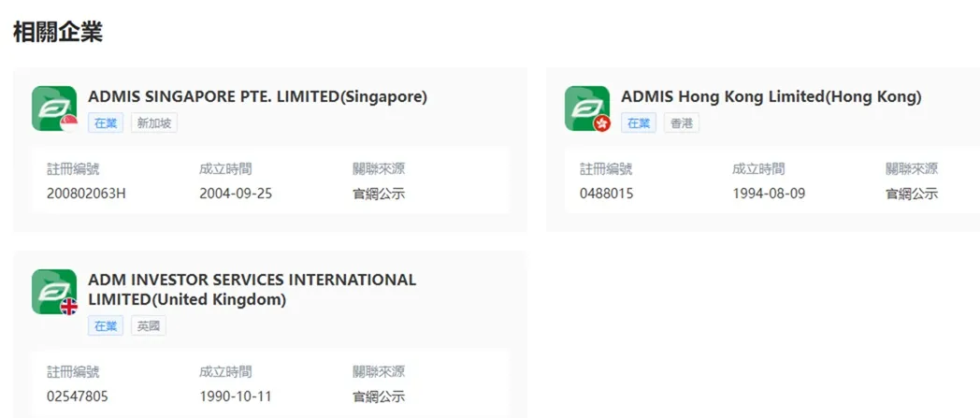Select registration number 02547805

tap(78, 396)
